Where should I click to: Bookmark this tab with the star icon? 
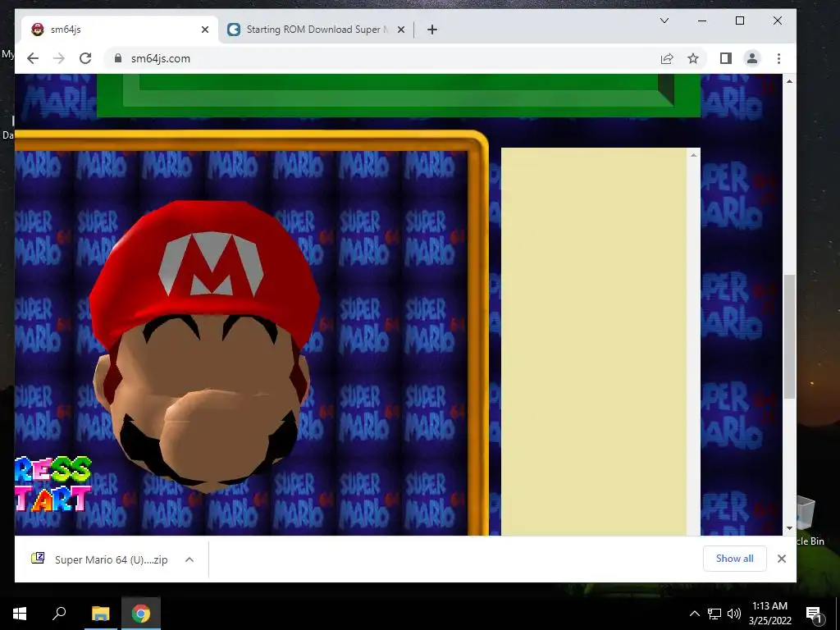(x=693, y=58)
